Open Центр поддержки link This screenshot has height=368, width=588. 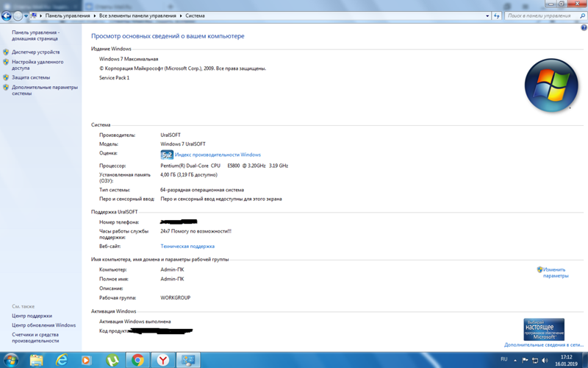[32, 316]
